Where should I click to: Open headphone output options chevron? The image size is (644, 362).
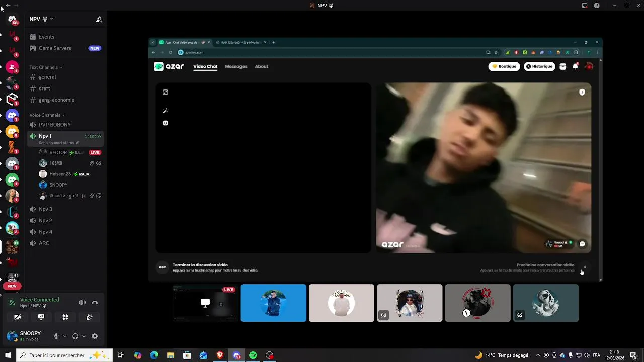coord(84,336)
